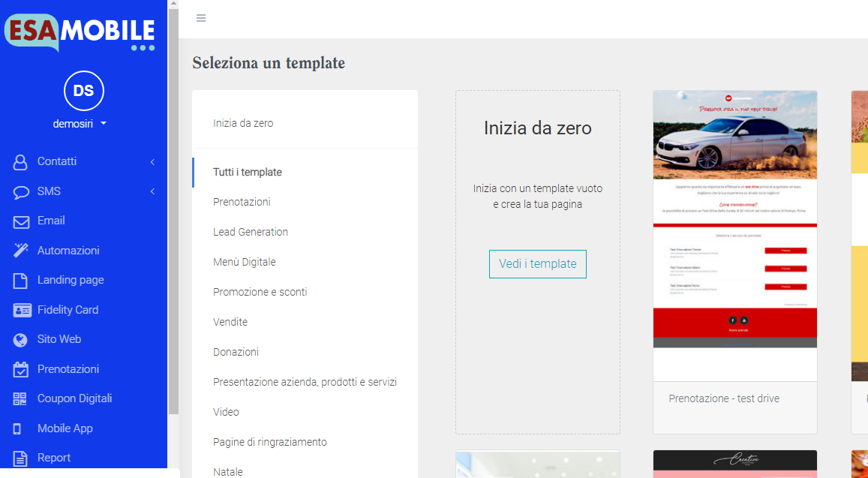The height and width of the screenshot is (478, 868).
Task: Click the Sito Web globe icon
Action: (x=20, y=339)
